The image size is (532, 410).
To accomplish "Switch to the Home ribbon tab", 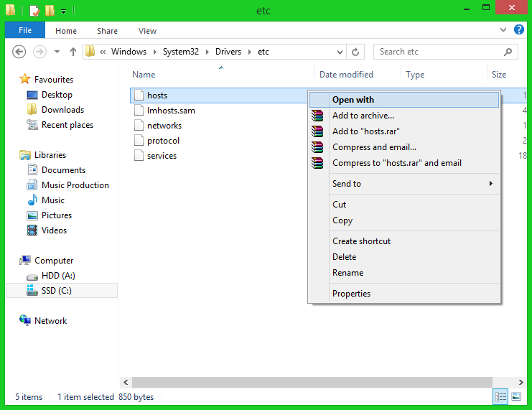I will pos(66,31).
